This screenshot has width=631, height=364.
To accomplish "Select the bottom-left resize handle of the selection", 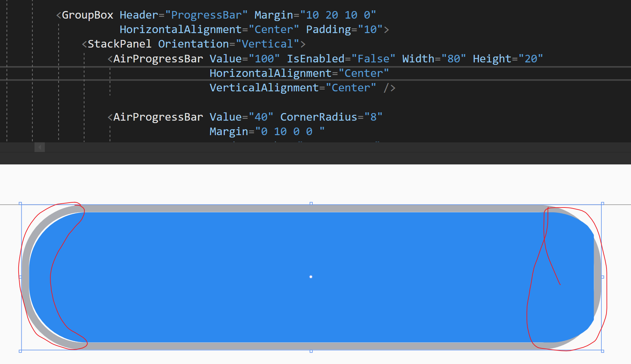I will click(20, 351).
